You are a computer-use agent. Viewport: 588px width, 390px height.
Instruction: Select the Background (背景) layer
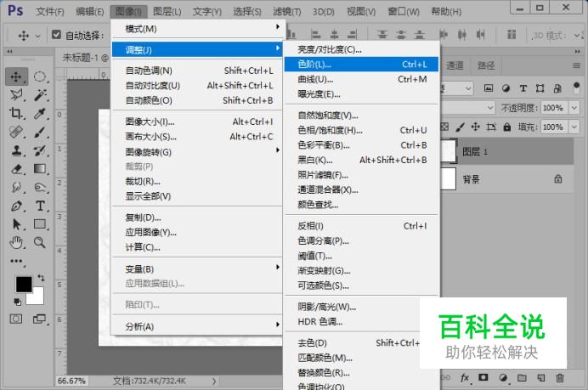pos(507,179)
